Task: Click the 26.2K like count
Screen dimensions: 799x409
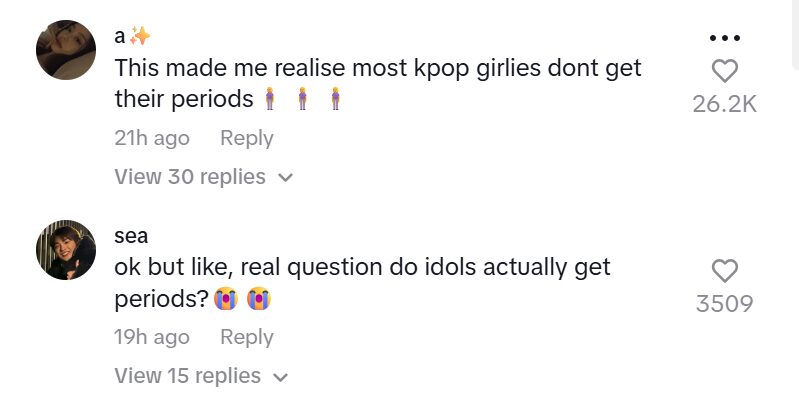Action: point(724,104)
